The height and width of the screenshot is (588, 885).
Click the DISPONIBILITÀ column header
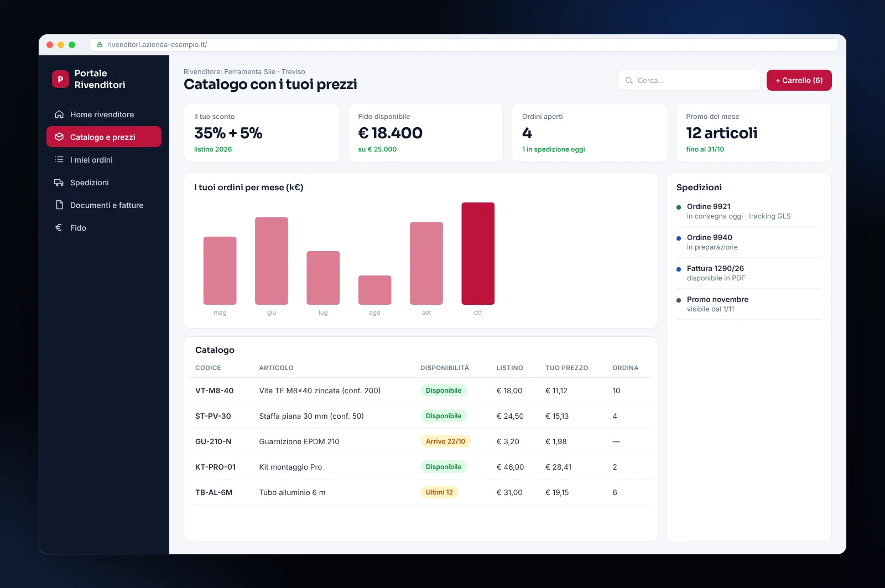tap(445, 368)
